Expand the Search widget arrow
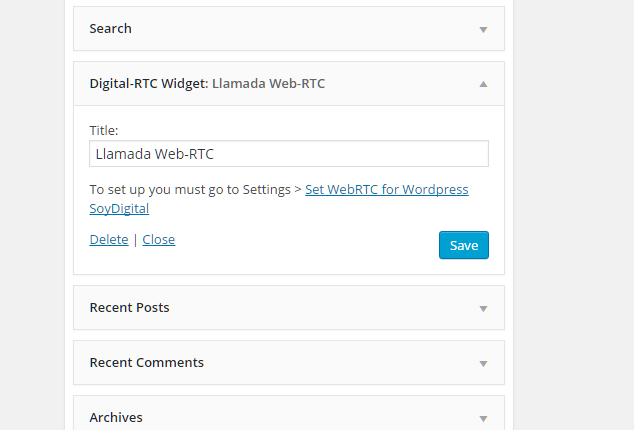Screen dimensions: 634x430 click(x=483, y=29)
